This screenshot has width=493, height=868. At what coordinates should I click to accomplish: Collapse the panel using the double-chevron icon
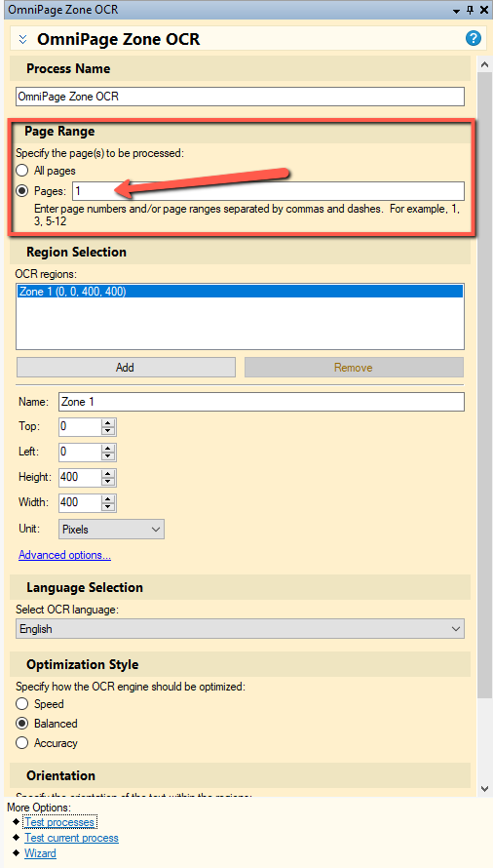[x=22, y=39]
